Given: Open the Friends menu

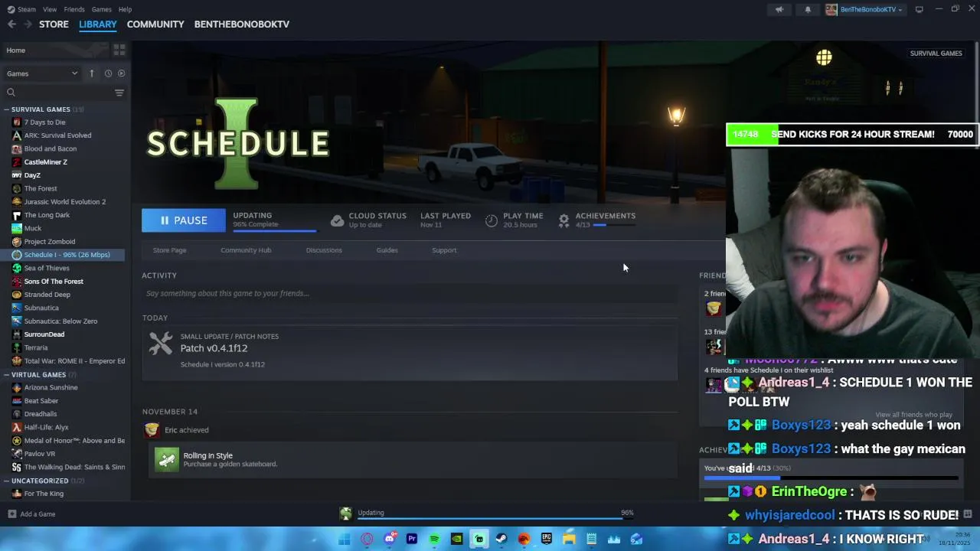Looking at the screenshot, I should click(74, 9).
